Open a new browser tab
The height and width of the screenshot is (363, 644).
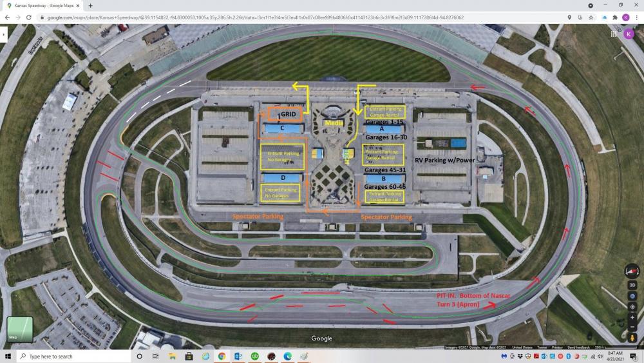tap(90, 6)
